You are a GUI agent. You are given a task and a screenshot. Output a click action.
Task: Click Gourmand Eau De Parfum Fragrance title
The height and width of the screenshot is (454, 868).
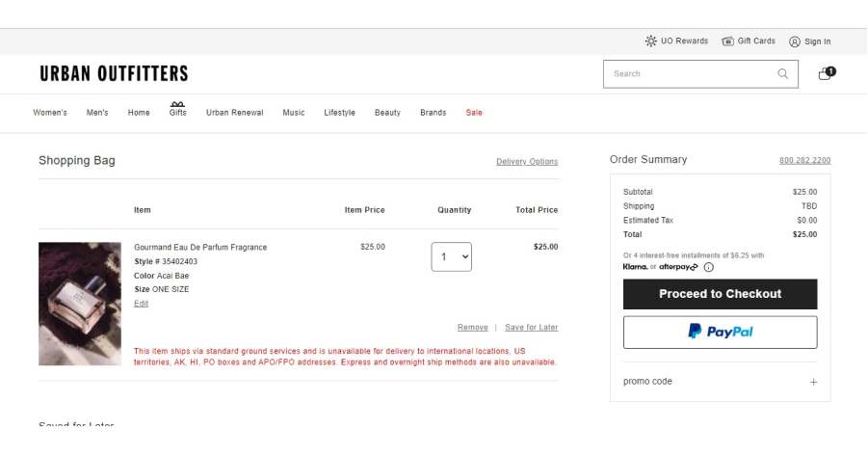(x=200, y=248)
